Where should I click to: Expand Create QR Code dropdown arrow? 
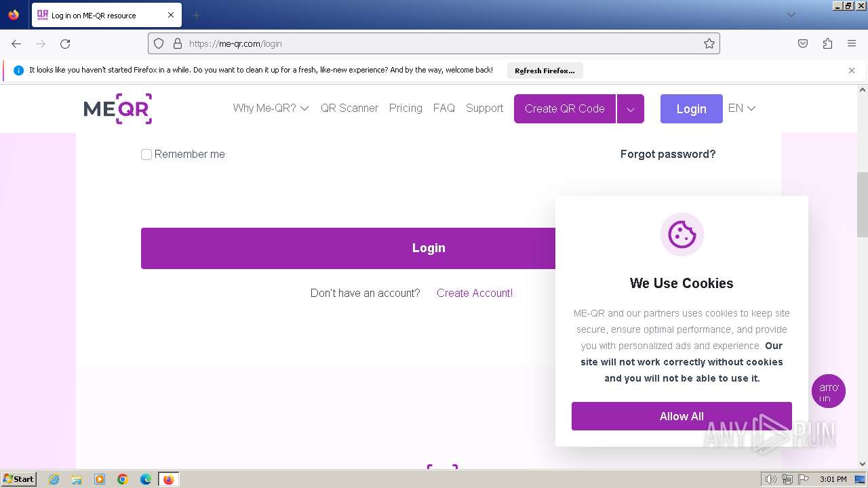click(631, 109)
